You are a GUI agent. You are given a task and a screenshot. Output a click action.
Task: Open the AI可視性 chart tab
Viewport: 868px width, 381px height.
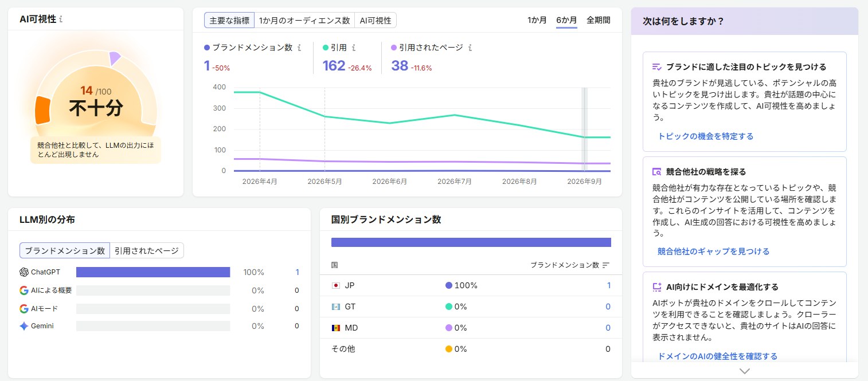coord(376,21)
